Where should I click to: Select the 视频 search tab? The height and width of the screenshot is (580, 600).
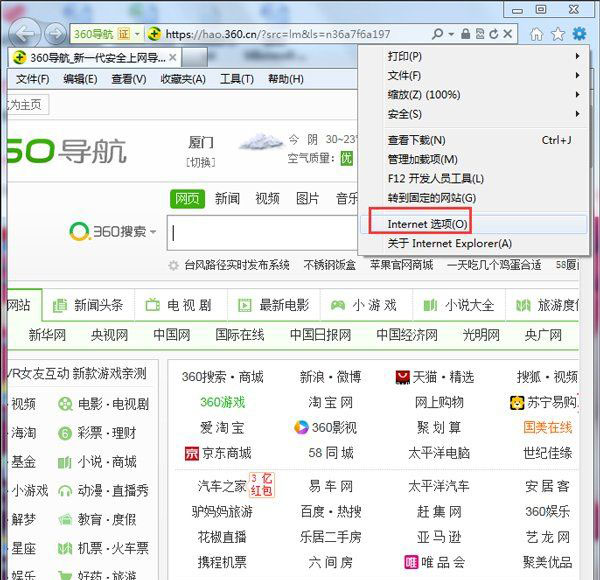point(267,199)
